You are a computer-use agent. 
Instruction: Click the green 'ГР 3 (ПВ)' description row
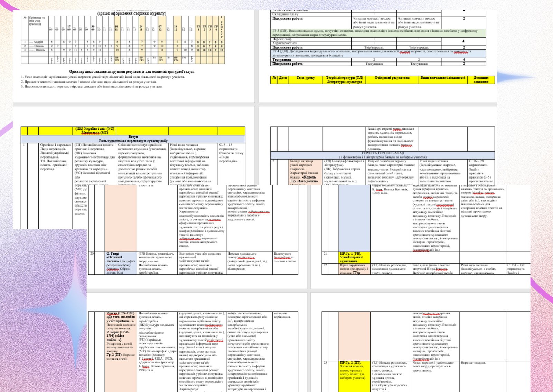(x=379, y=33)
